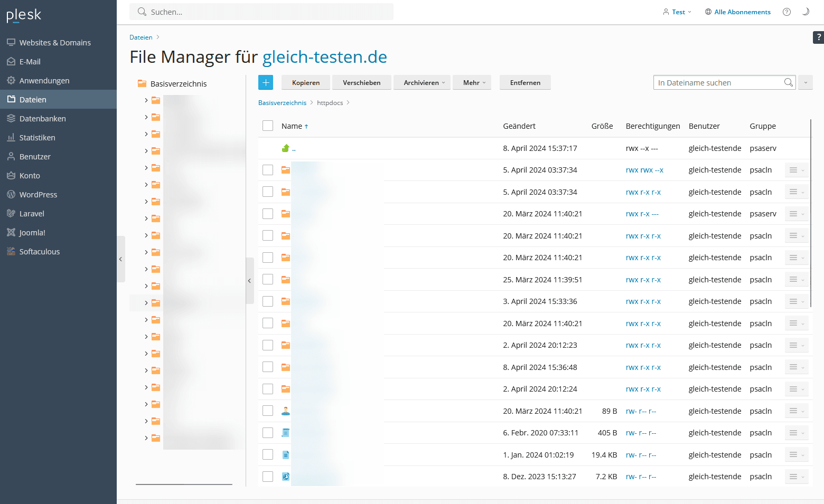Go to Datenbanken in sidebar

click(42, 119)
